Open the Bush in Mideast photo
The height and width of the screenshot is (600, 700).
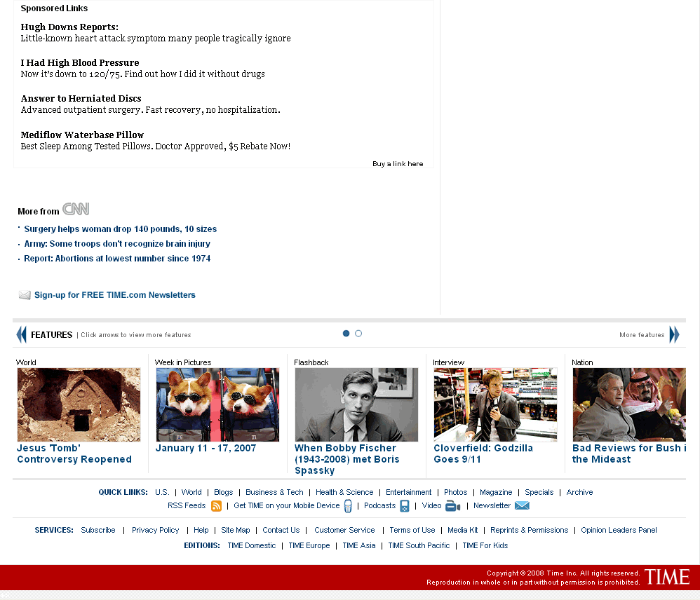point(629,404)
